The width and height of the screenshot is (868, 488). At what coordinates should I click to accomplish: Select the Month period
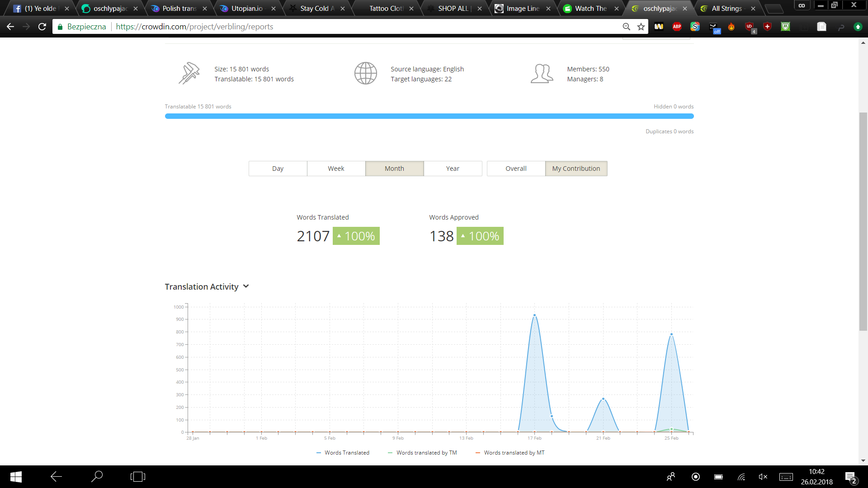[x=394, y=169]
